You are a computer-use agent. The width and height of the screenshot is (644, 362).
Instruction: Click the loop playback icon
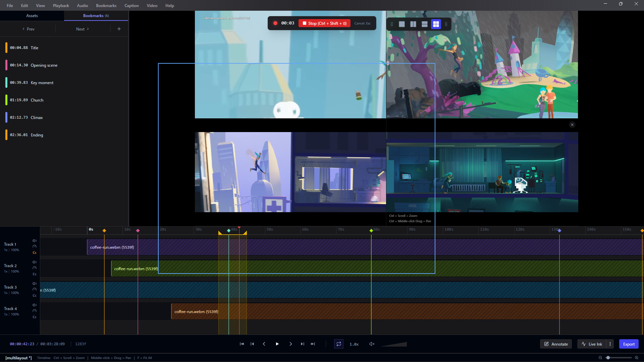pyautogui.click(x=339, y=344)
